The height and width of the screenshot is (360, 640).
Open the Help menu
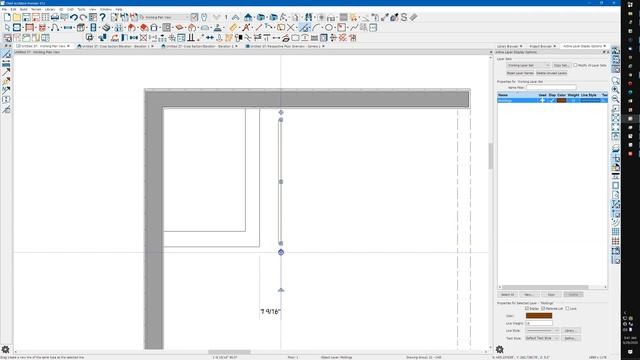[x=119, y=9]
